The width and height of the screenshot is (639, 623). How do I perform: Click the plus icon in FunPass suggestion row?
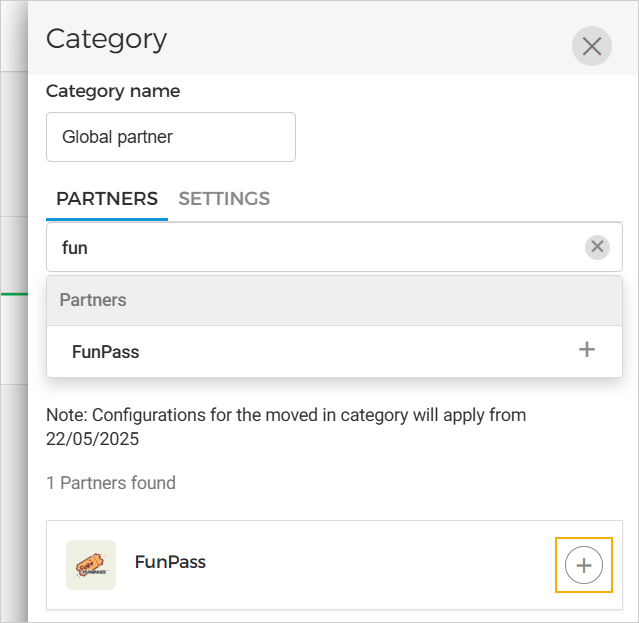coord(587,350)
